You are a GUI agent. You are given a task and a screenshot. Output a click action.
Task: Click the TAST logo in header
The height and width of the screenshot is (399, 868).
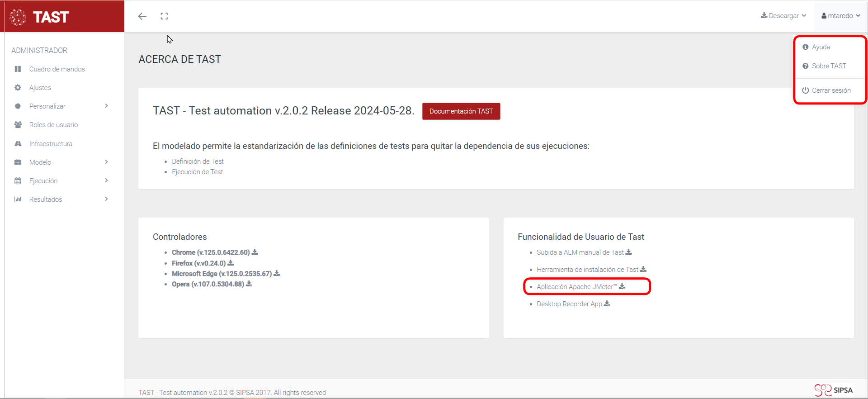point(40,17)
